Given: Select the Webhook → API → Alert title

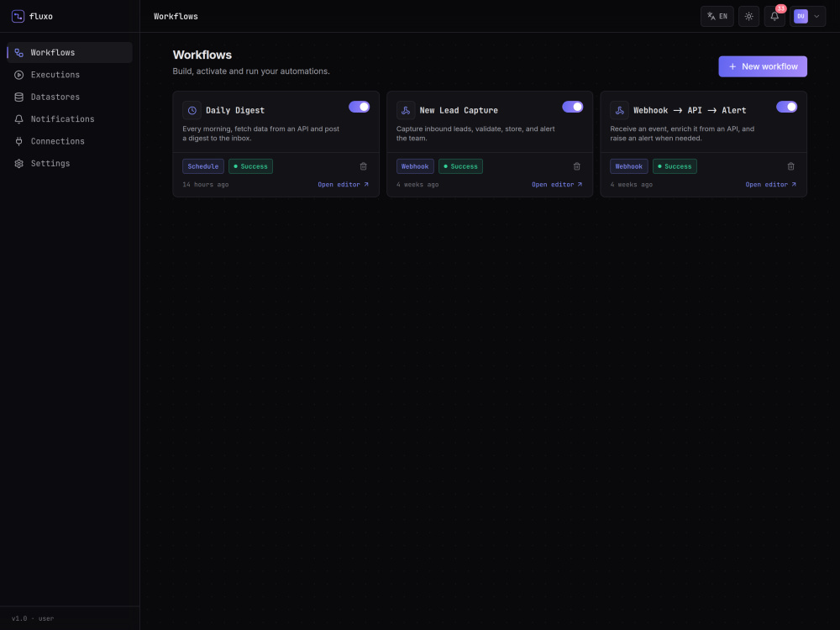Looking at the screenshot, I should (690, 110).
